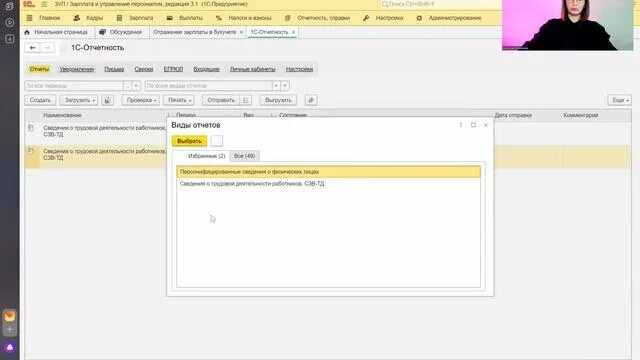Switch to the Личные кабинеты tab

(x=253, y=69)
